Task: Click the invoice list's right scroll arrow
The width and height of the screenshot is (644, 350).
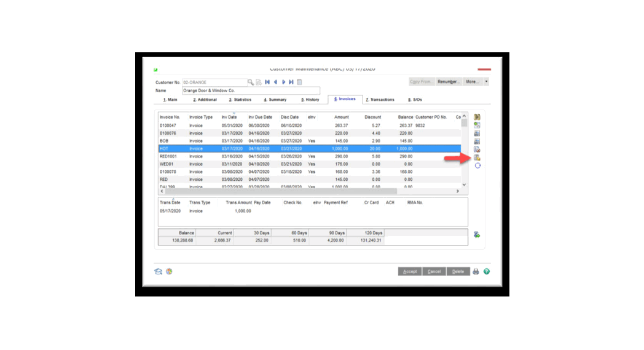Action: coord(458,191)
